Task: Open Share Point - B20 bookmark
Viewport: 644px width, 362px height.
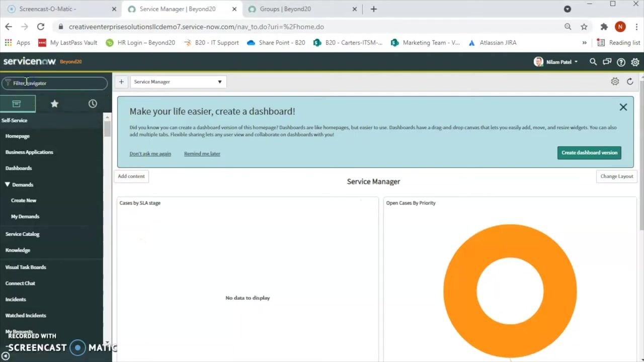Action: click(276, 43)
